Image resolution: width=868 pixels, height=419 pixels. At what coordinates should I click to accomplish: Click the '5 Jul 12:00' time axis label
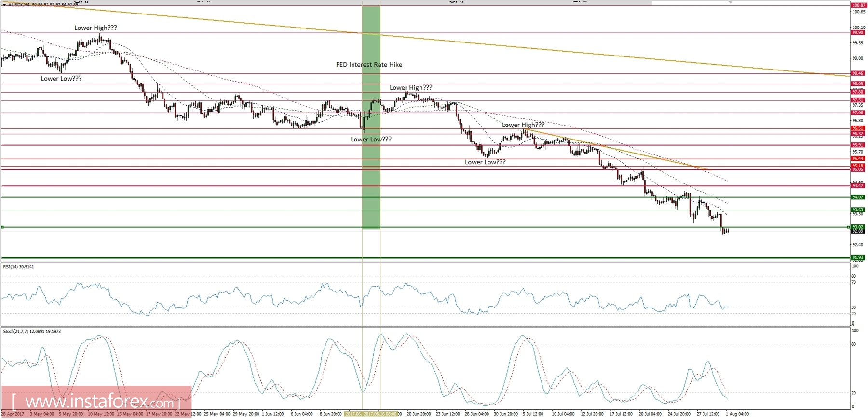(x=533, y=414)
